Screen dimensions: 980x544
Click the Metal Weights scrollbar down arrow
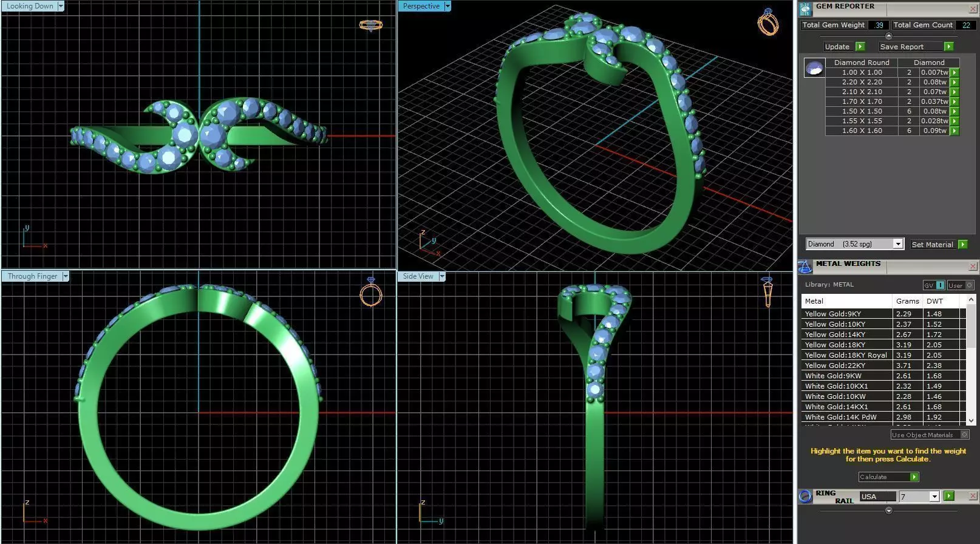(x=970, y=420)
